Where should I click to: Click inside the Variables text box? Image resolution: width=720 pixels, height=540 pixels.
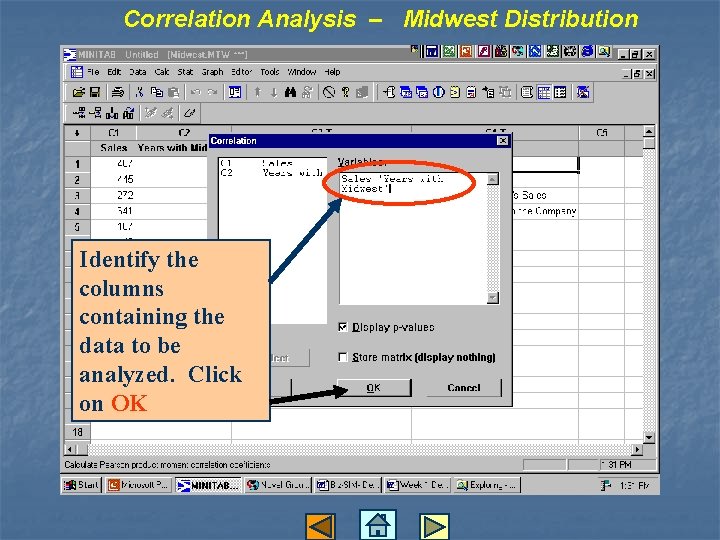click(413, 239)
